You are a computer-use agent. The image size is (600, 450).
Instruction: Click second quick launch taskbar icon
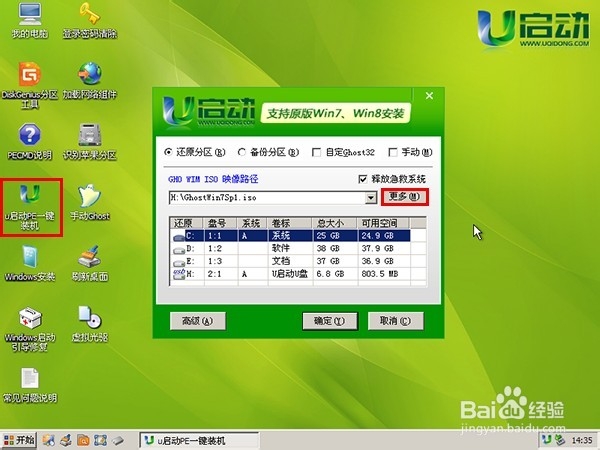point(66,440)
